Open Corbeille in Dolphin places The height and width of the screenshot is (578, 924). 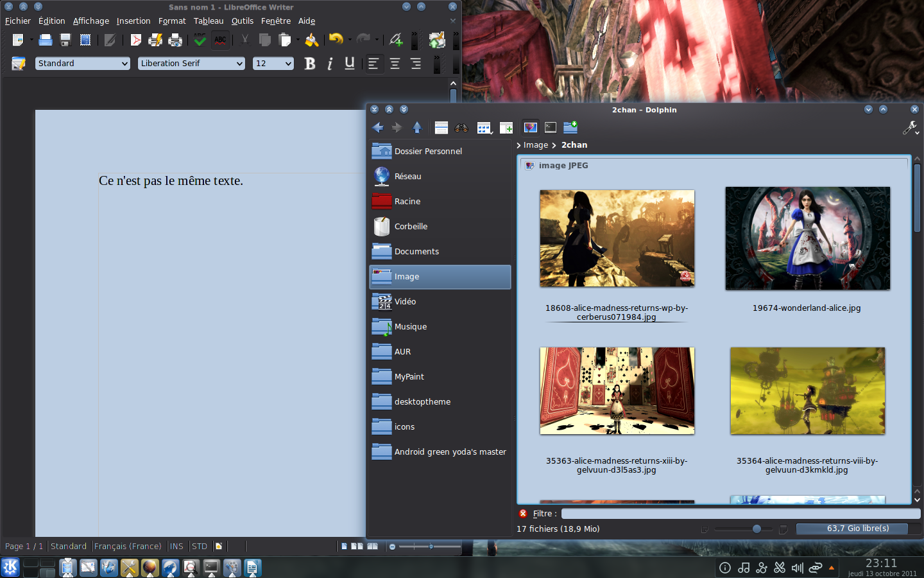coord(440,227)
